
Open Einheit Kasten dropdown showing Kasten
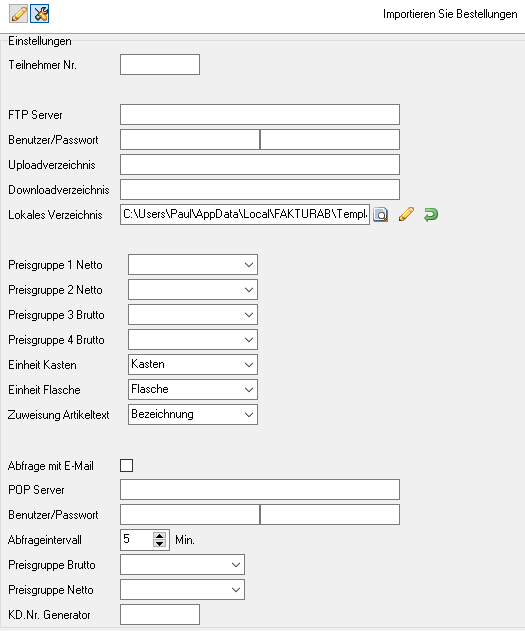pyautogui.click(x=193, y=365)
